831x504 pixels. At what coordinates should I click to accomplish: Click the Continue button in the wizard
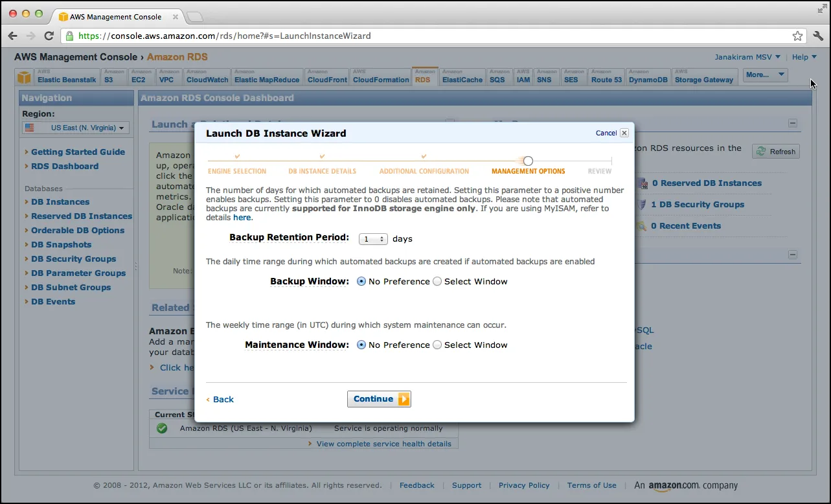click(379, 399)
